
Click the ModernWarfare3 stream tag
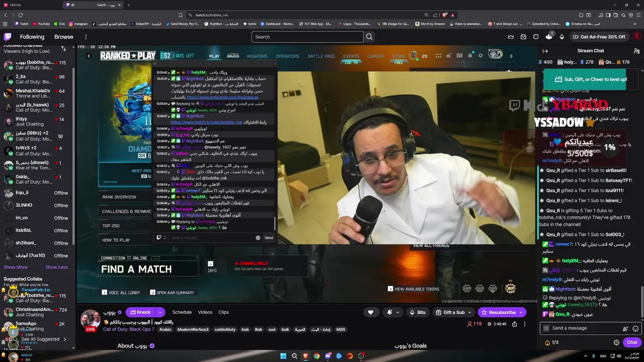193,329
